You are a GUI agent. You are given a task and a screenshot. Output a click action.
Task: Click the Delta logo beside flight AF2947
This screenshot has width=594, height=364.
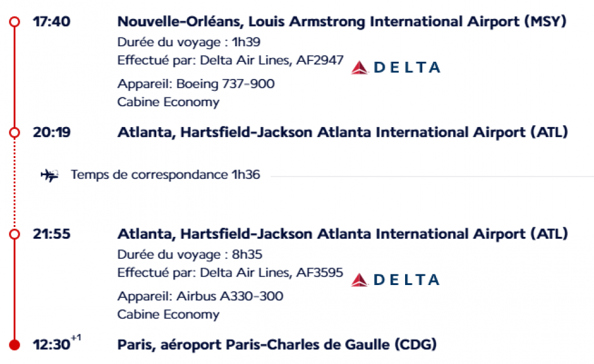pyautogui.click(x=395, y=68)
